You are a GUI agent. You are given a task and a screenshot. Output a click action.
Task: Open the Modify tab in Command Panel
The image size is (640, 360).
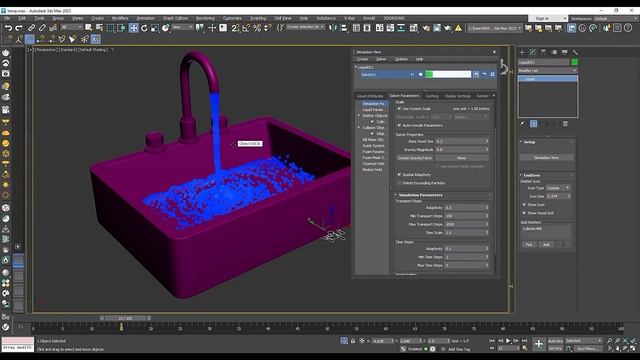(533, 52)
